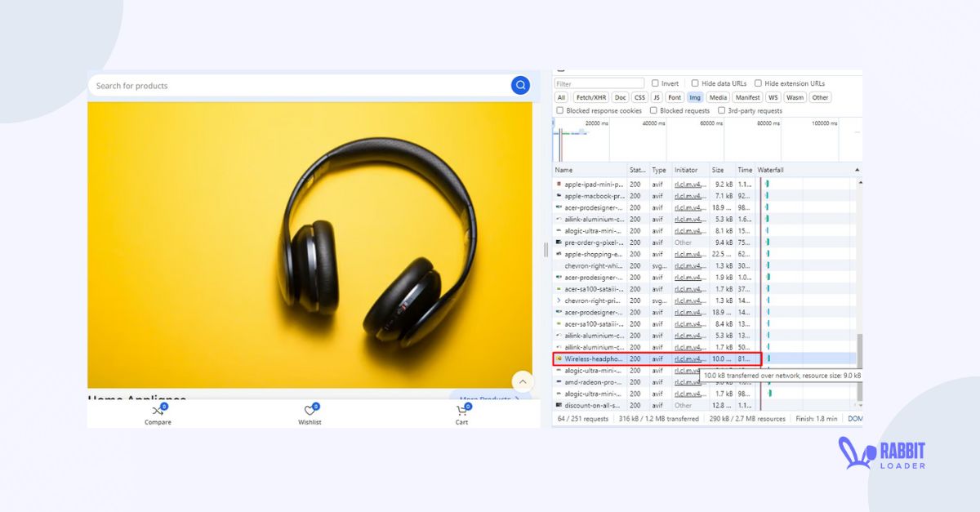The image size is (980, 512).
Task: Click the DevTools panel resize handle
Action: point(546,250)
